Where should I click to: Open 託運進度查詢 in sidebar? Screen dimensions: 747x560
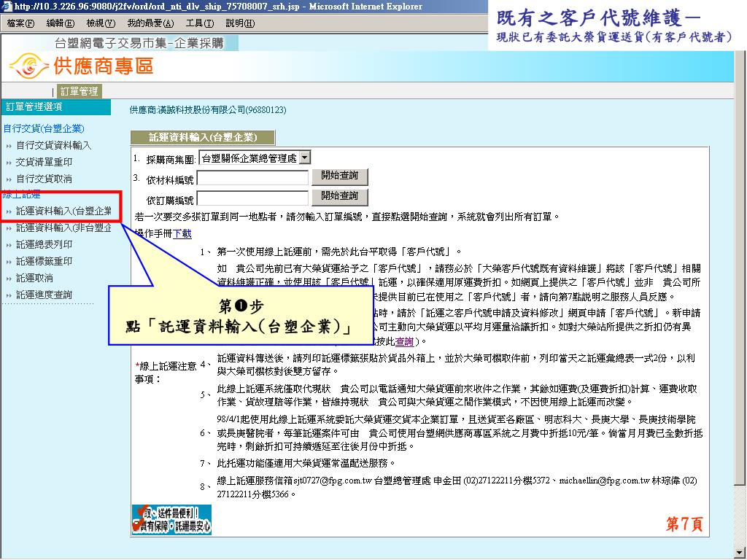pyautogui.click(x=44, y=295)
